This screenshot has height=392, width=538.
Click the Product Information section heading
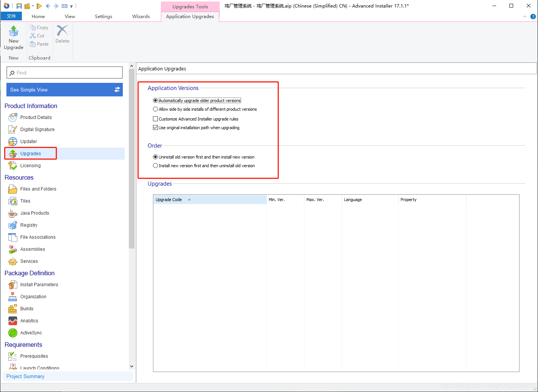tap(31, 106)
